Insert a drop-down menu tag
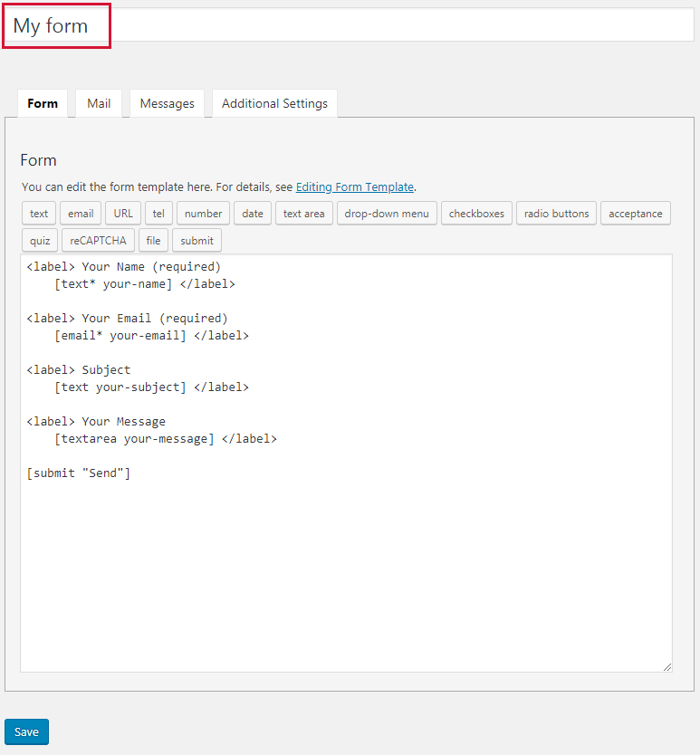 tap(387, 214)
